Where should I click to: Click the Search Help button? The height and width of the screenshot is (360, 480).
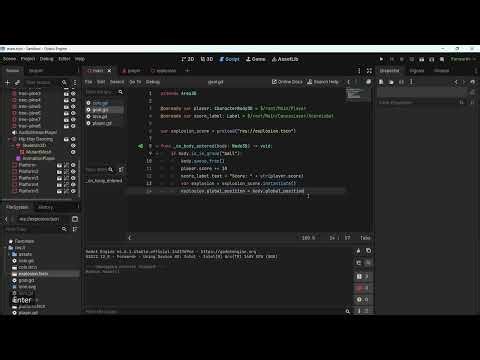323,82
